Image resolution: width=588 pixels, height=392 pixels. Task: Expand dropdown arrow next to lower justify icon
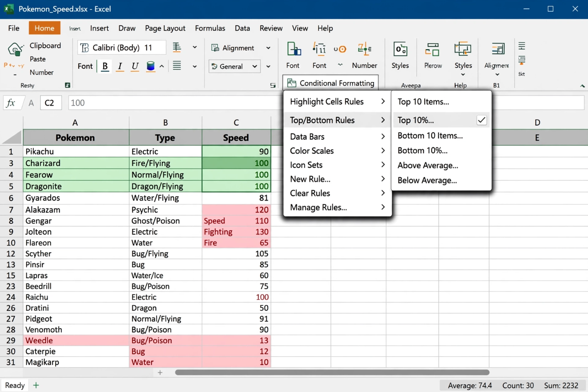(x=194, y=66)
